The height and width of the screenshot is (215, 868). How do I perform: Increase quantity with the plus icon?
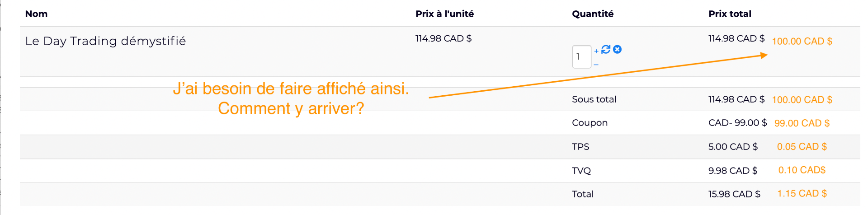click(x=596, y=51)
